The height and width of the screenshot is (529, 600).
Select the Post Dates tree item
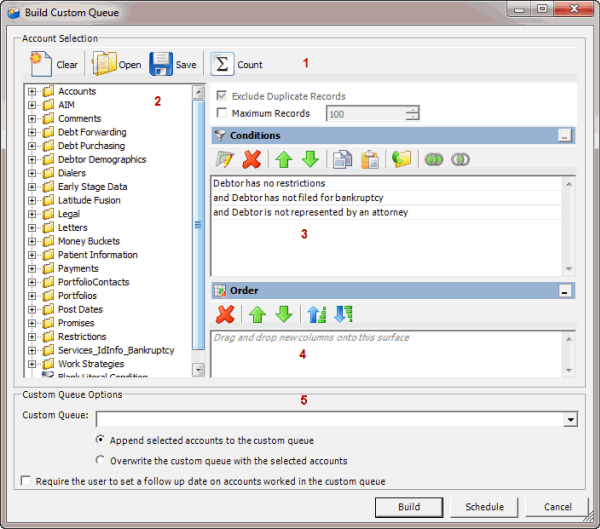tap(80, 309)
